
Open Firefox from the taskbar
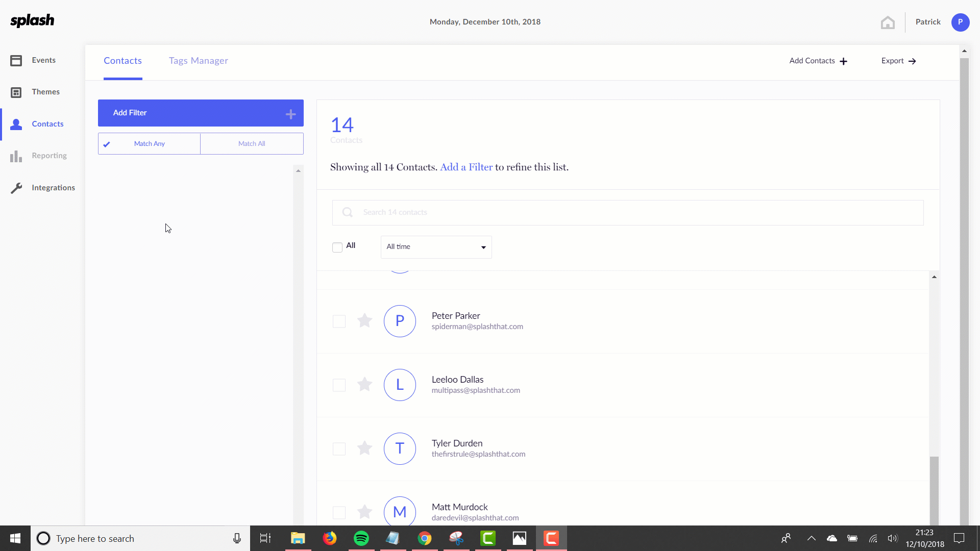click(330, 538)
